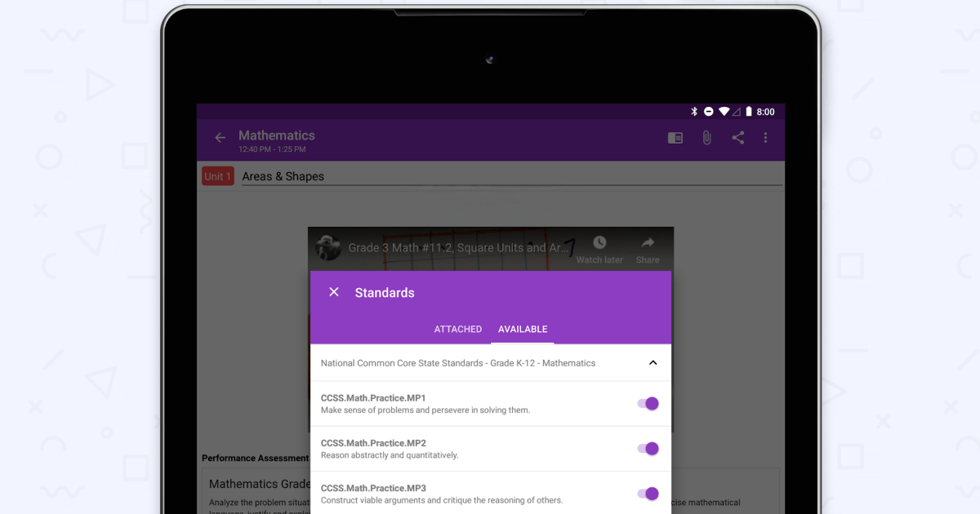The width and height of the screenshot is (980, 514).
Task: Turn off standard CCSS.Math.Practice.MP3
Action: (x=648, y=493)
